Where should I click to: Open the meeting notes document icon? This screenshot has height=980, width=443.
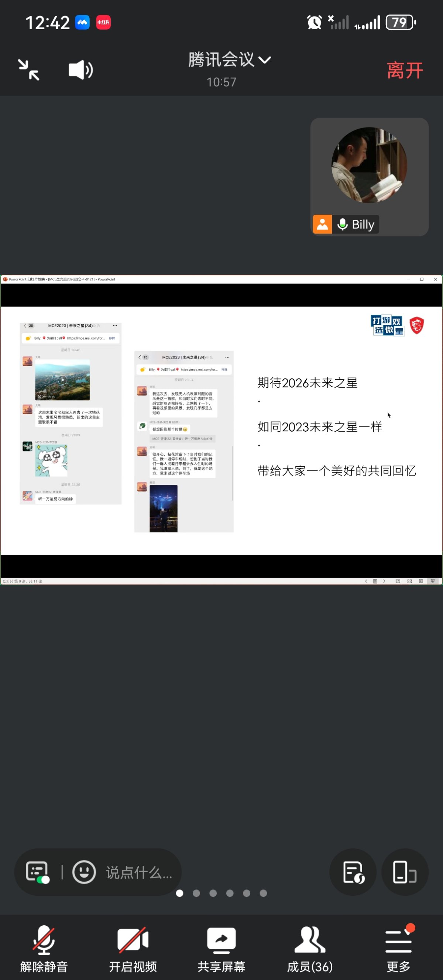click(x=353, y=872)
